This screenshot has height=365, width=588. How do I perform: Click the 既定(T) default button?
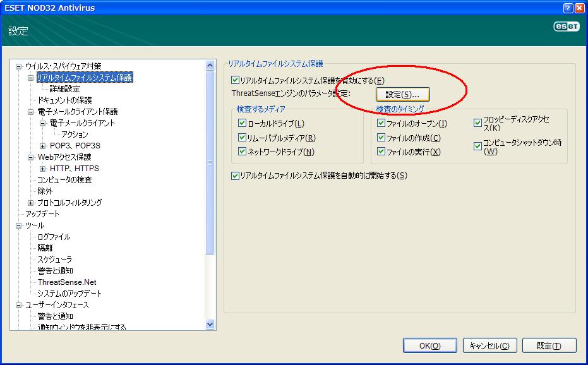[x=549, y=345]
